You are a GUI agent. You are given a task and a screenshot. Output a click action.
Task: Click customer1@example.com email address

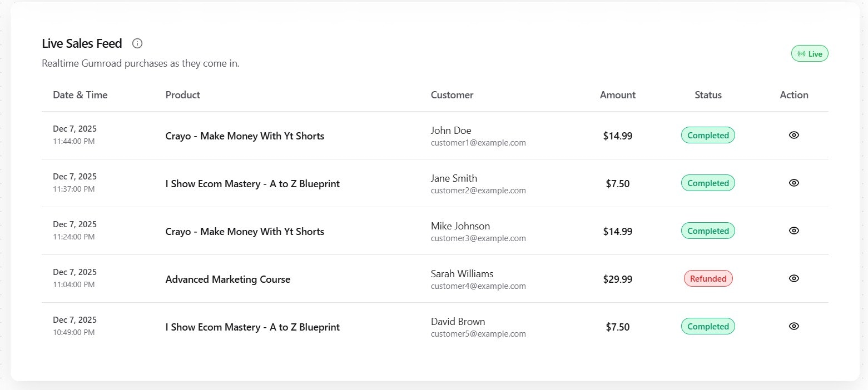pos(478,143)
